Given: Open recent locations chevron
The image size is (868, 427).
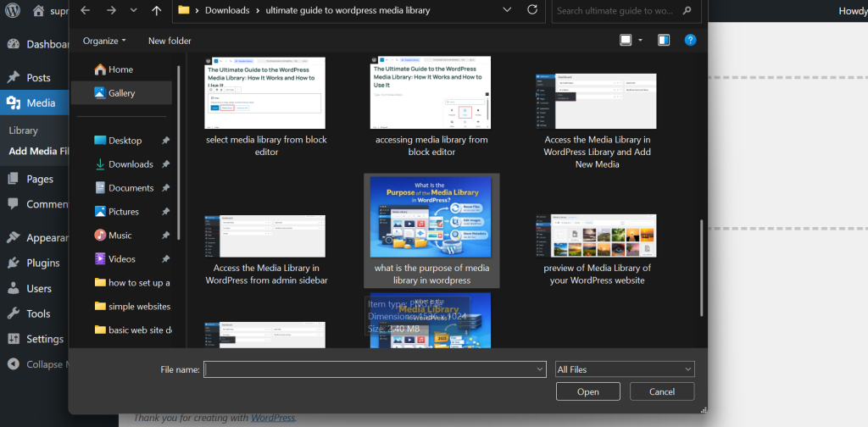Looking at the screenshot, I should click(x=133, y=10).
